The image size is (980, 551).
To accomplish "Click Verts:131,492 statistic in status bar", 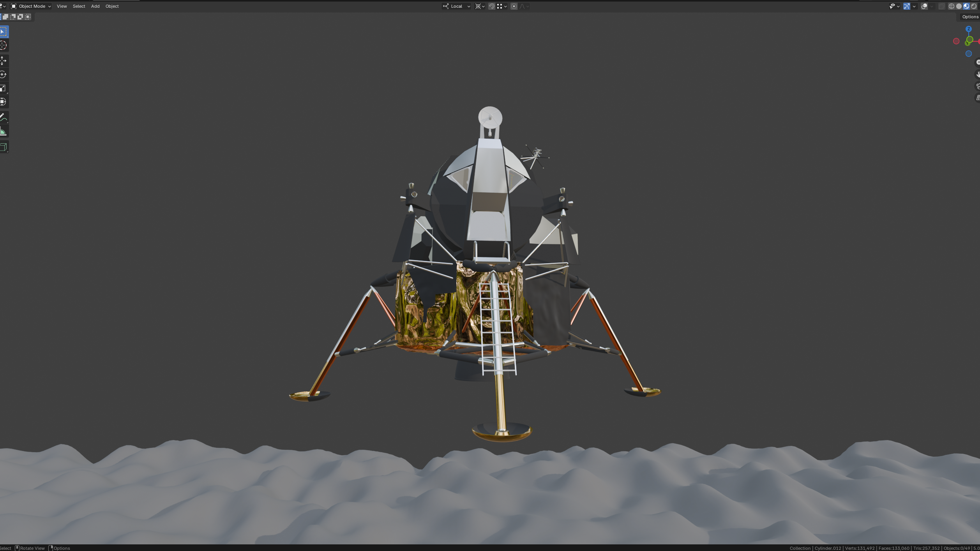I will click(x=860, y=548).
